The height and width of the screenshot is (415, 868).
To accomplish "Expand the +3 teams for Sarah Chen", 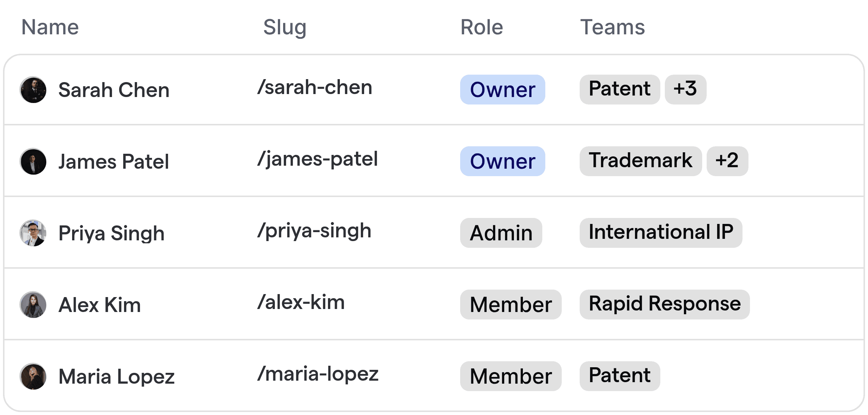I will (x=685, y=89).
